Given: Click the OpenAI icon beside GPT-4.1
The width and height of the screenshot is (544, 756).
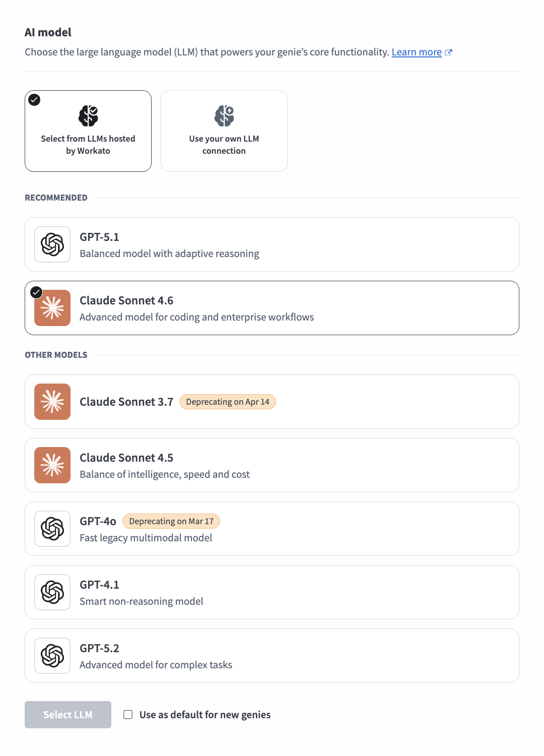Looking at the screenshot, I should 52,592.
